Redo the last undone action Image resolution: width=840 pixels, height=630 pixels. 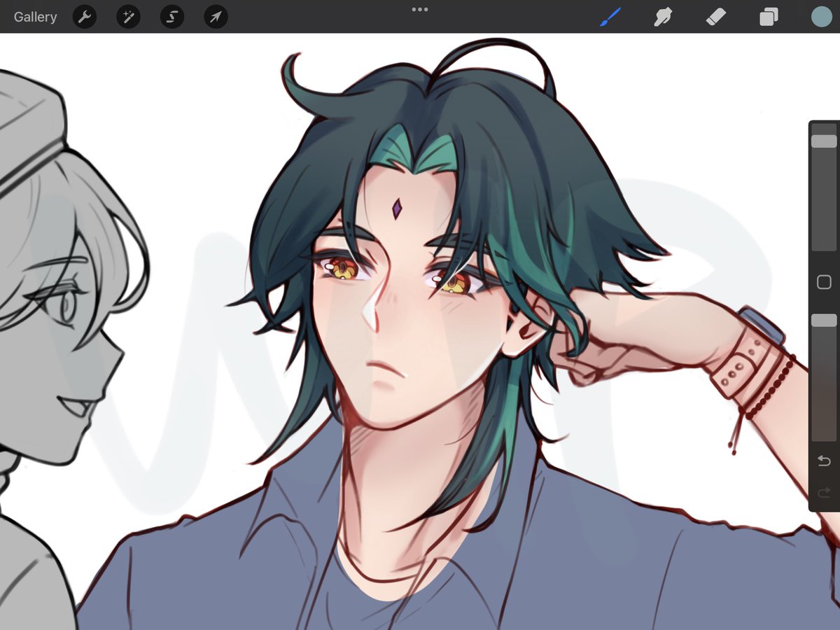coord(824,491)
